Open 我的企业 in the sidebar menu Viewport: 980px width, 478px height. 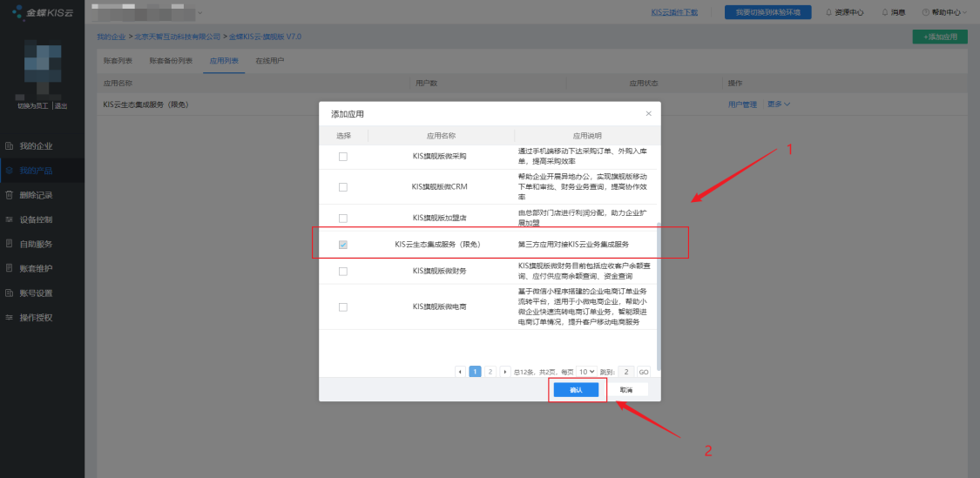42,146
